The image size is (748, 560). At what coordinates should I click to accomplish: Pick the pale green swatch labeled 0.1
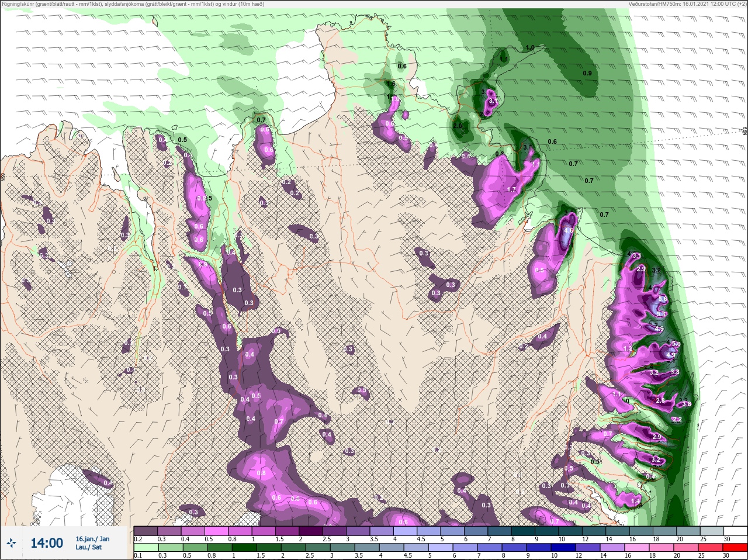click(146, 548)
